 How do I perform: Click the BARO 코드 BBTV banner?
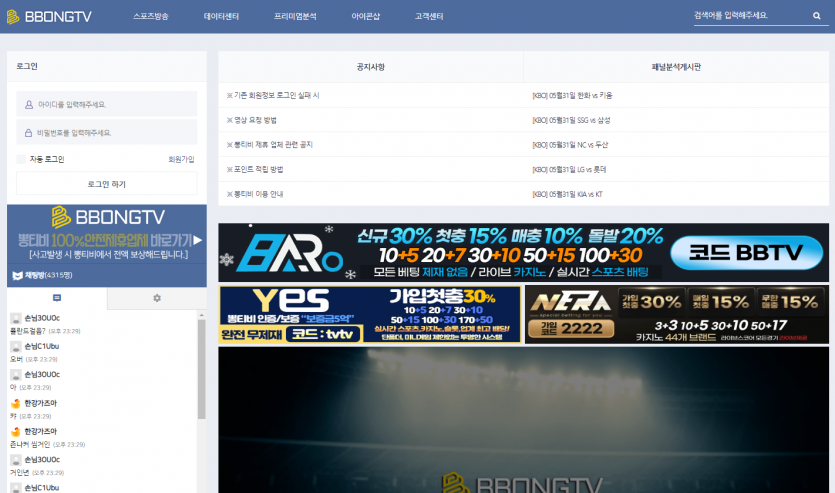click(523, 252)
